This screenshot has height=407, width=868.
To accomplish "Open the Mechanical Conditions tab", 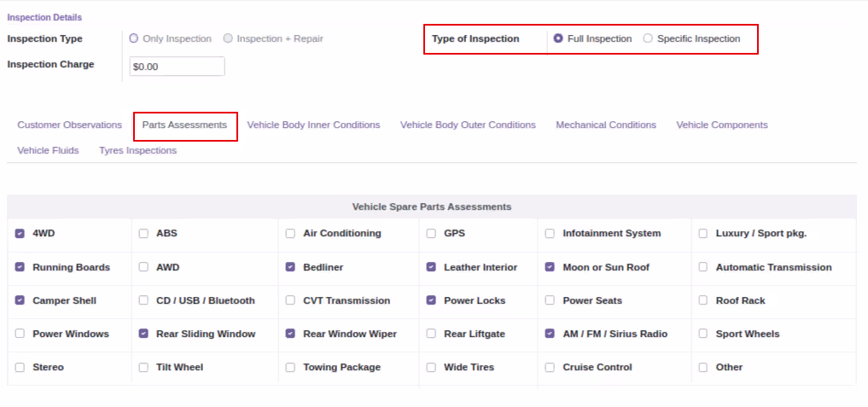I will pos(606,125).
